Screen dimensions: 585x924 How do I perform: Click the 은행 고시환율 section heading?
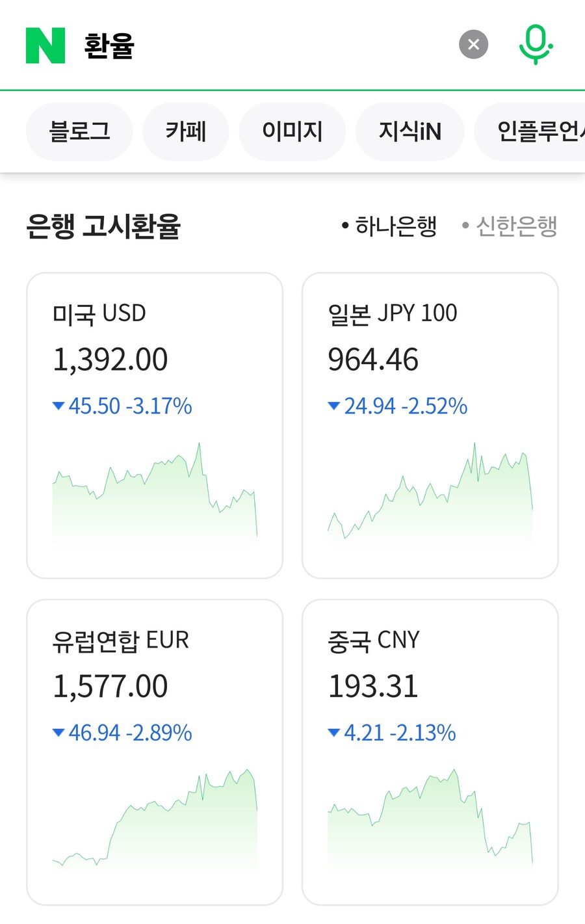(x=103, y=226)
